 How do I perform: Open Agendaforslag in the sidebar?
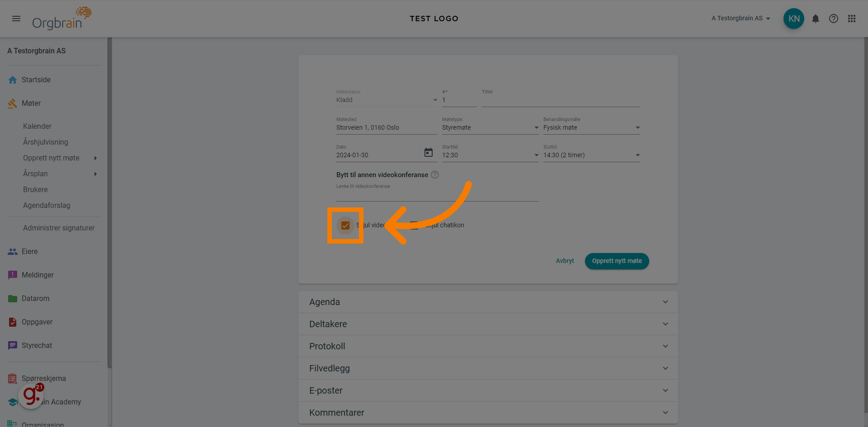[x=47, y=206]
